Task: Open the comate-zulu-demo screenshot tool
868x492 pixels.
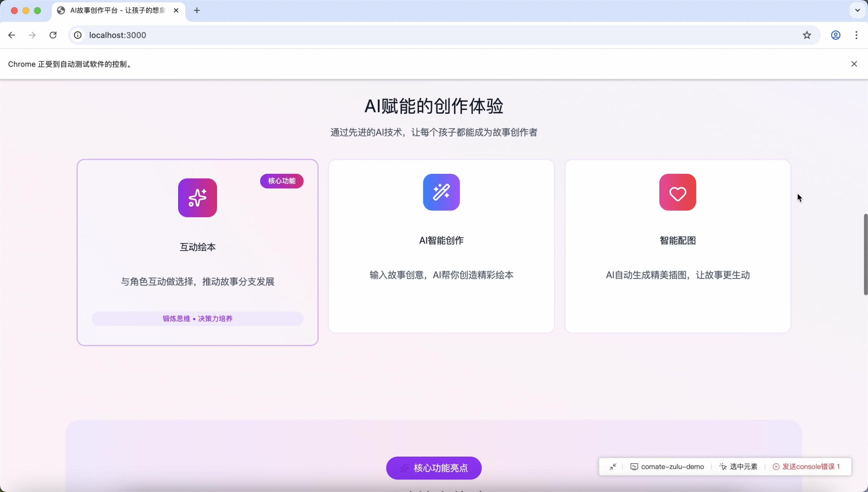Action: pos(667,466)
